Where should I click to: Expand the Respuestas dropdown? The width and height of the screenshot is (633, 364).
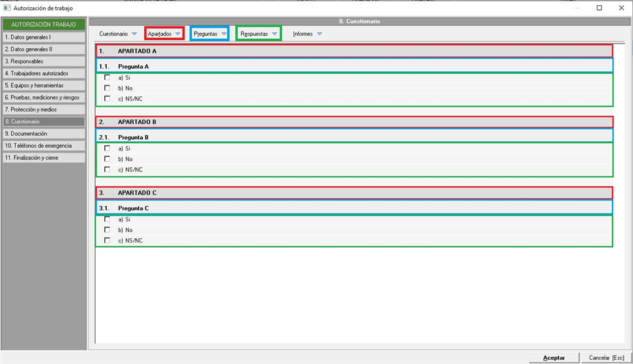pyautogui.click(x=258, y=34)
